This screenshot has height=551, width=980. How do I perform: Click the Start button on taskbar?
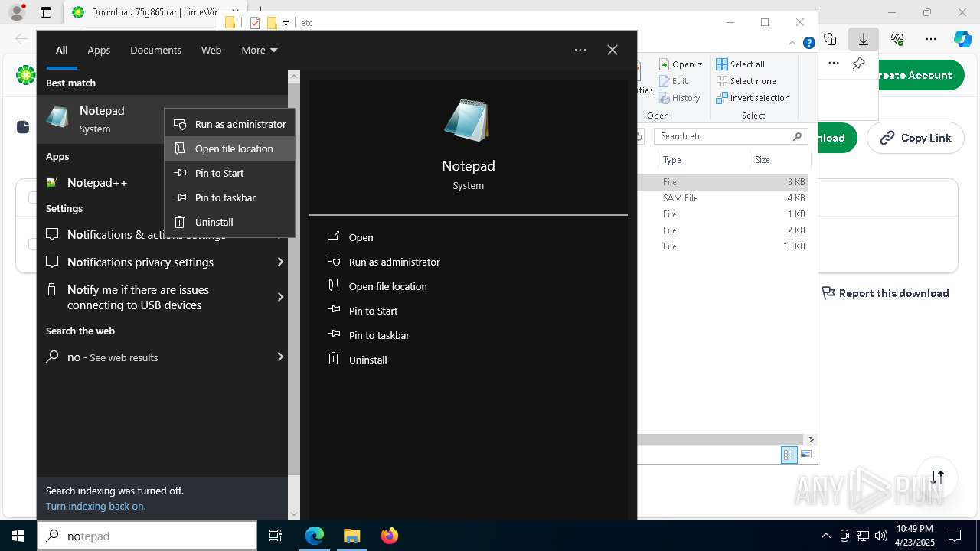(18, 536)
